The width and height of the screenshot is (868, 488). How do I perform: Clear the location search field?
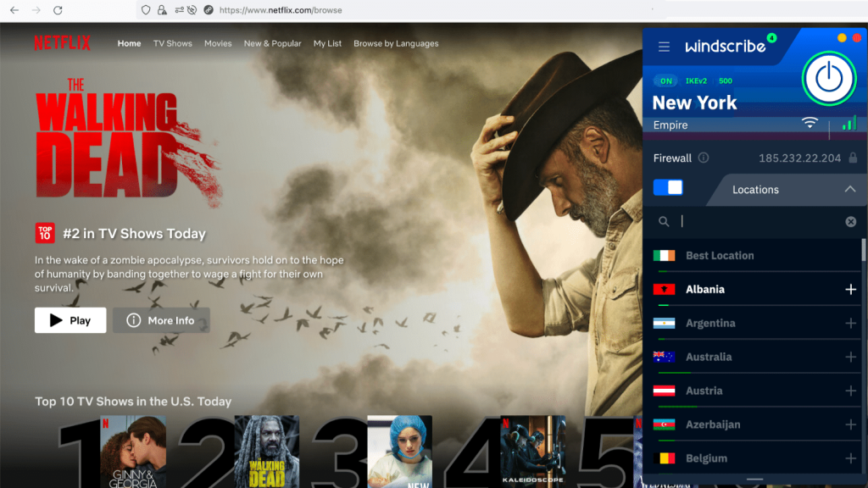click(851, 222)
